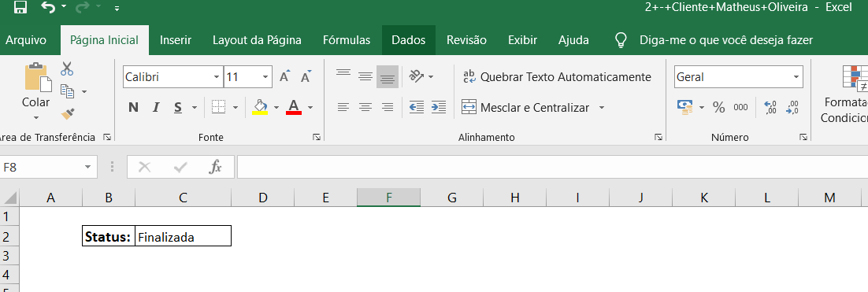Screen dimensions: 868x292
Task: Click the increase indent icon
Action: [x=439, y=107]
